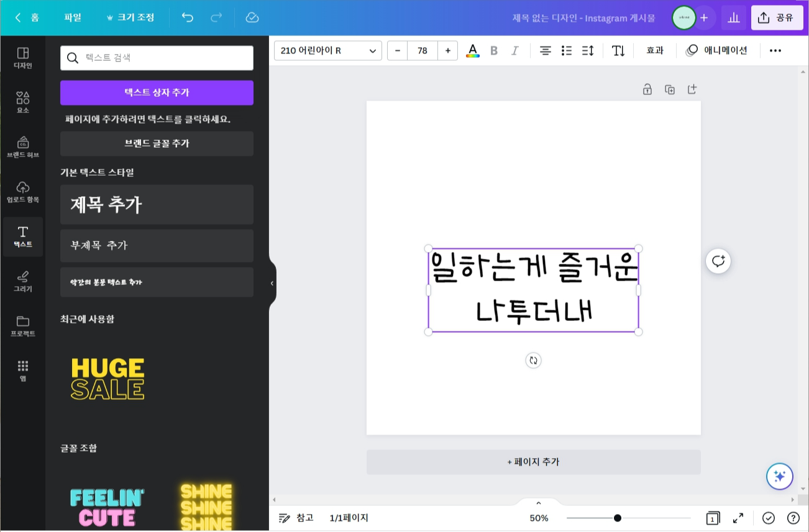
Task: Open the 요소 elements tab
Action: point(23,102)
